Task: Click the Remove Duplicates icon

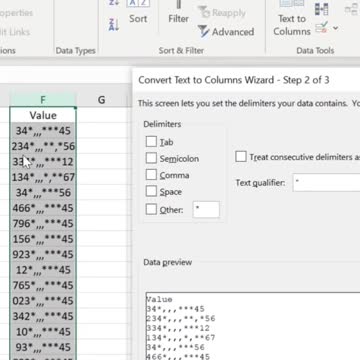Action: click(322, 9)
